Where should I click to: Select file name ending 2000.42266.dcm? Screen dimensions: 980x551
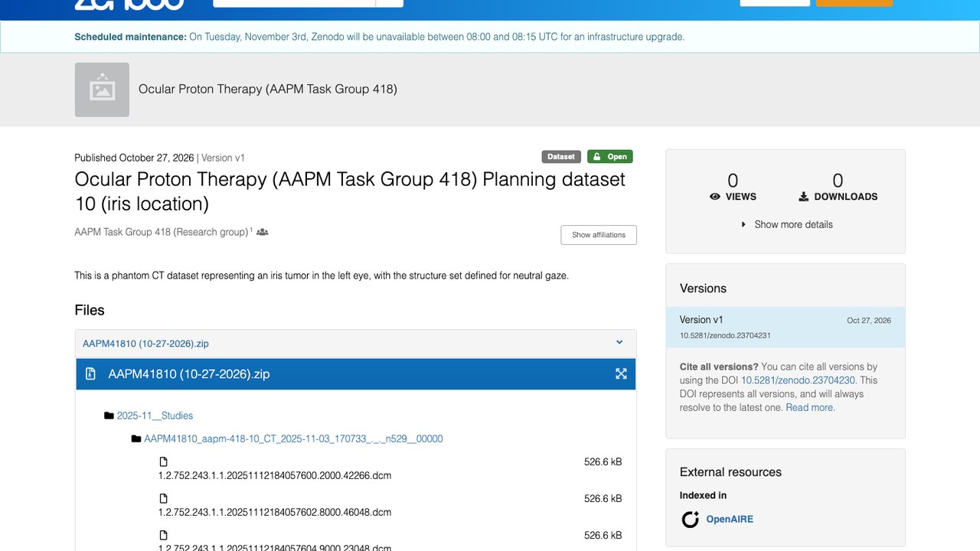coord(275,475)
